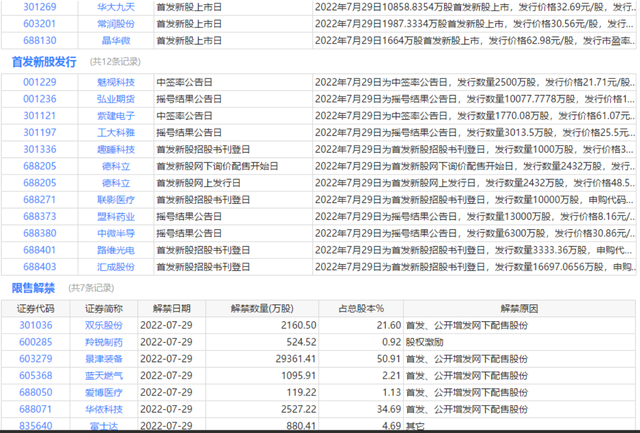Click stock code 603279
The width and height of the screenshot is (640, 433).
click(x=36, y=359)
